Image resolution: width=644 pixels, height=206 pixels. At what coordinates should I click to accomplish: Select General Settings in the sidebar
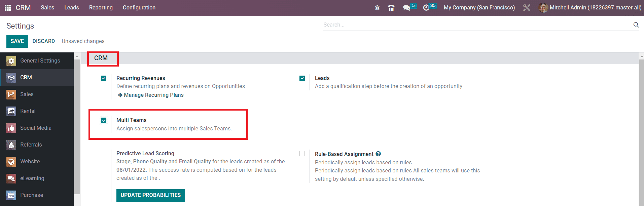point(40,61)
